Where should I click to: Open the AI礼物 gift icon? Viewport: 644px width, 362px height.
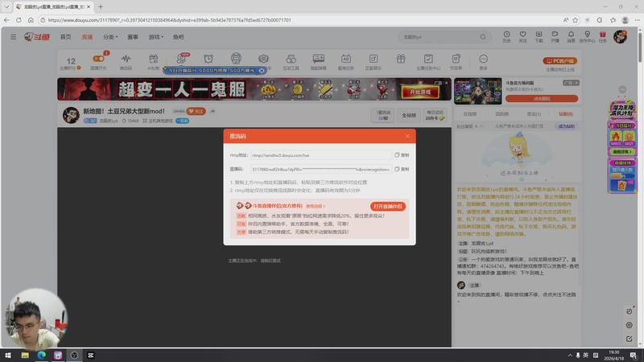[x=153, y=61]
